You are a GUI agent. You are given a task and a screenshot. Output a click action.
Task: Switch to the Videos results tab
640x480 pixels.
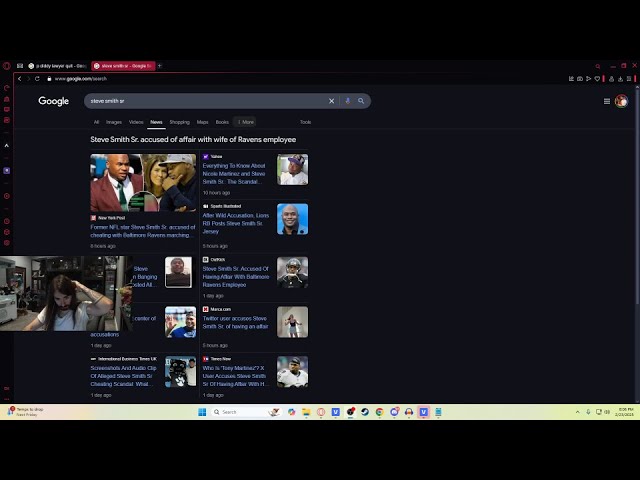click(x=136, y=122)
